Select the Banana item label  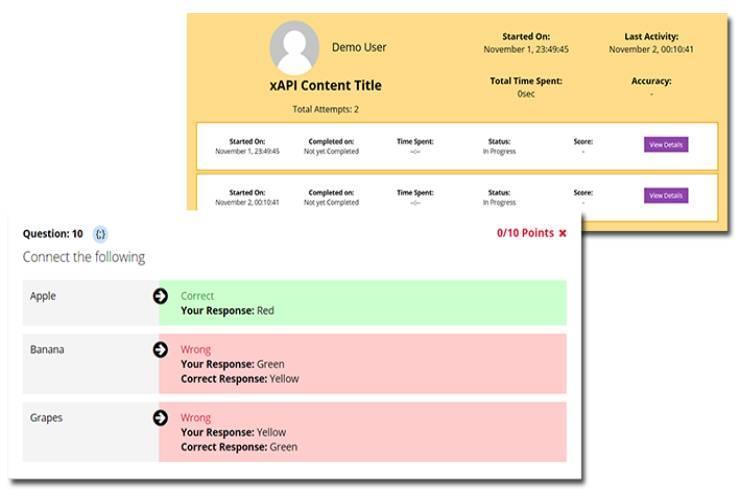click(47, 350)
